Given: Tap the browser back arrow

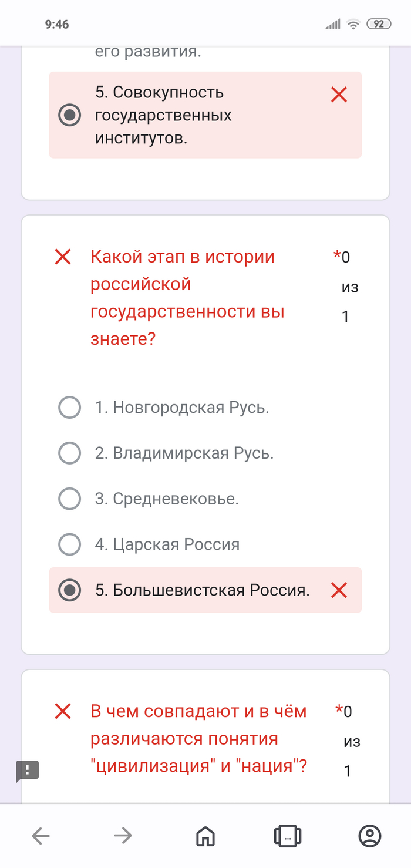Looking at the screenshot, I should [x=41, y=835].
